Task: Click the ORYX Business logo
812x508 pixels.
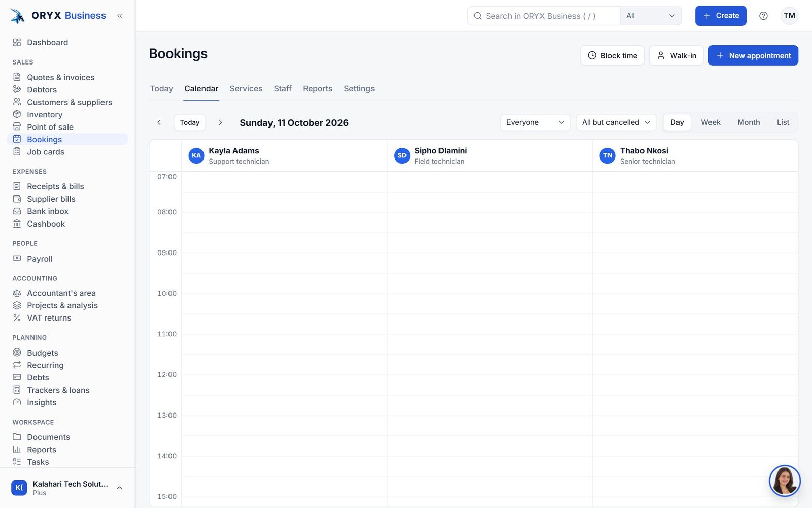Action: click(58, 16)
